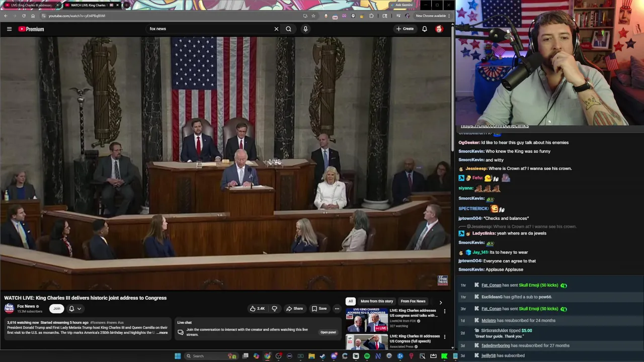Select the WATCH LIVE: King Charles tab

pos(88,5)
